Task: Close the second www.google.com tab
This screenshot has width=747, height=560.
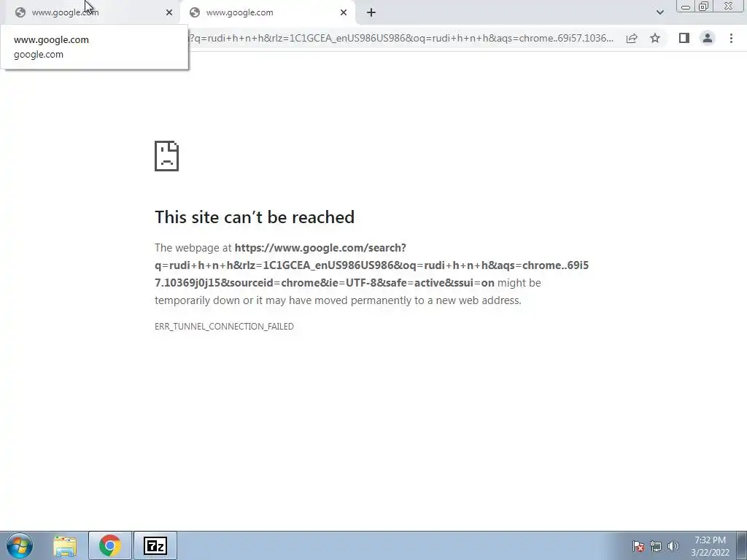Action: [344, 12]
